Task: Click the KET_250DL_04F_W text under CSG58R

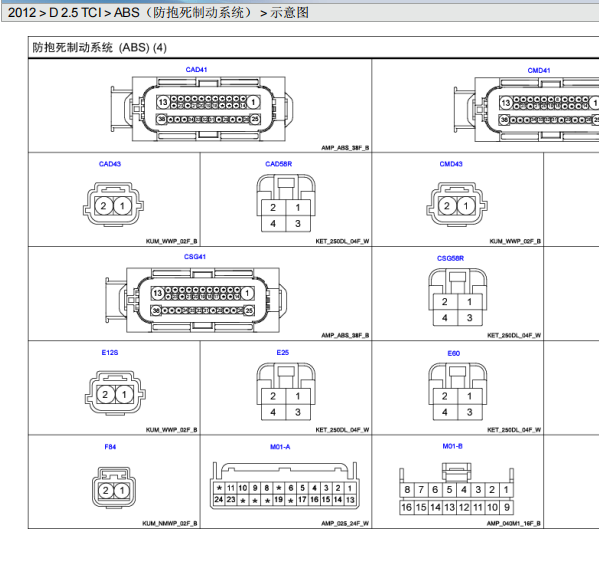Action: [x=514, y=335]
